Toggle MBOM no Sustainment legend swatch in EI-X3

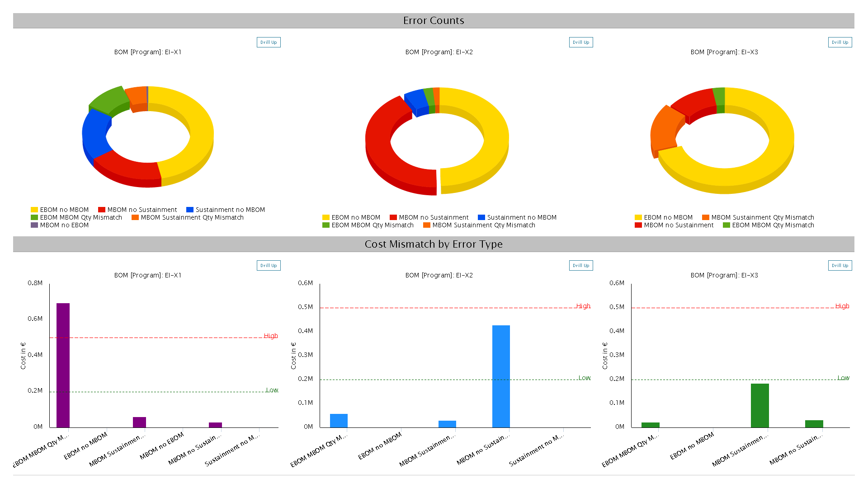[x=638, y=225]
